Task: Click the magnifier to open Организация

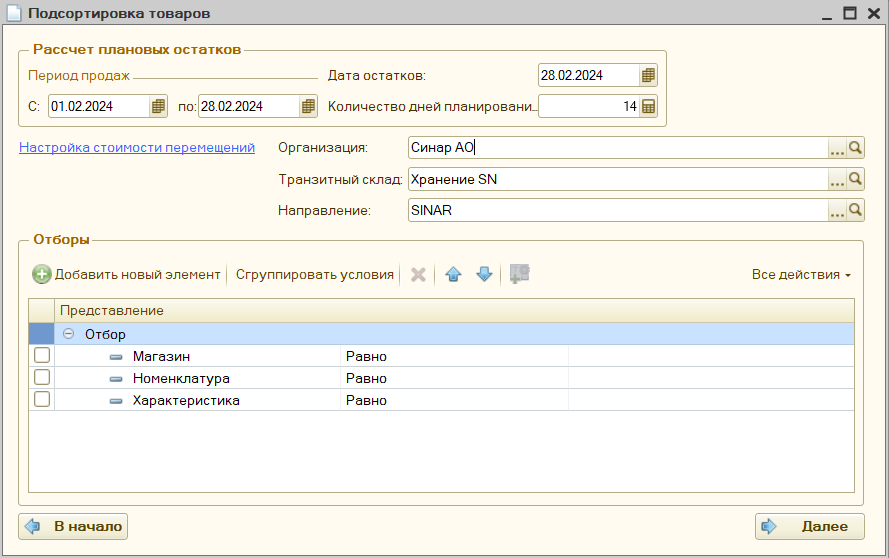Action: [x=855, y=148]
